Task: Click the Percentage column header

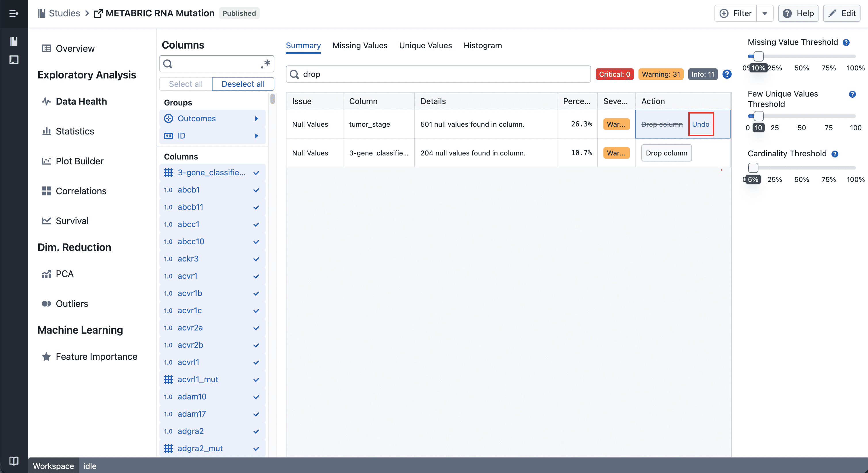Action: [577, 101]
